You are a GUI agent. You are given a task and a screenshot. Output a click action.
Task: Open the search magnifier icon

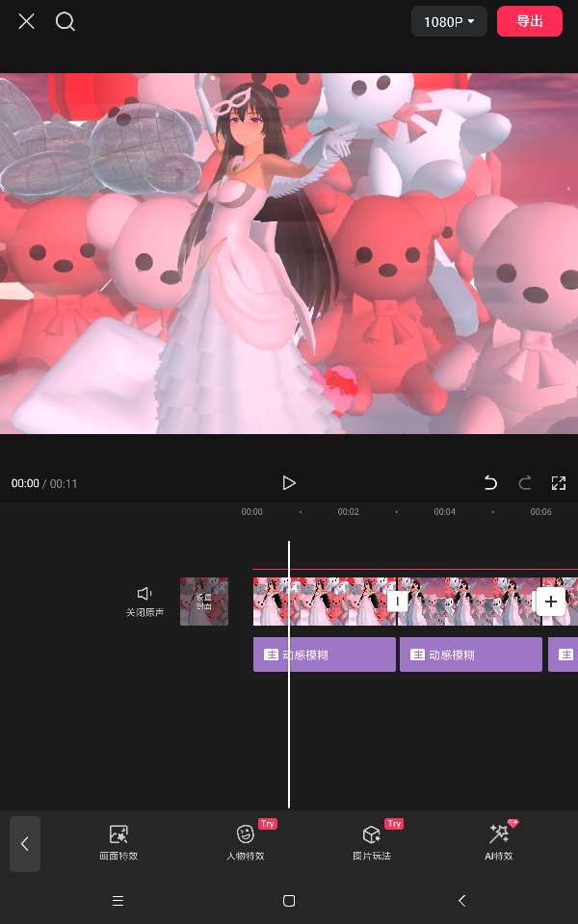66,21
